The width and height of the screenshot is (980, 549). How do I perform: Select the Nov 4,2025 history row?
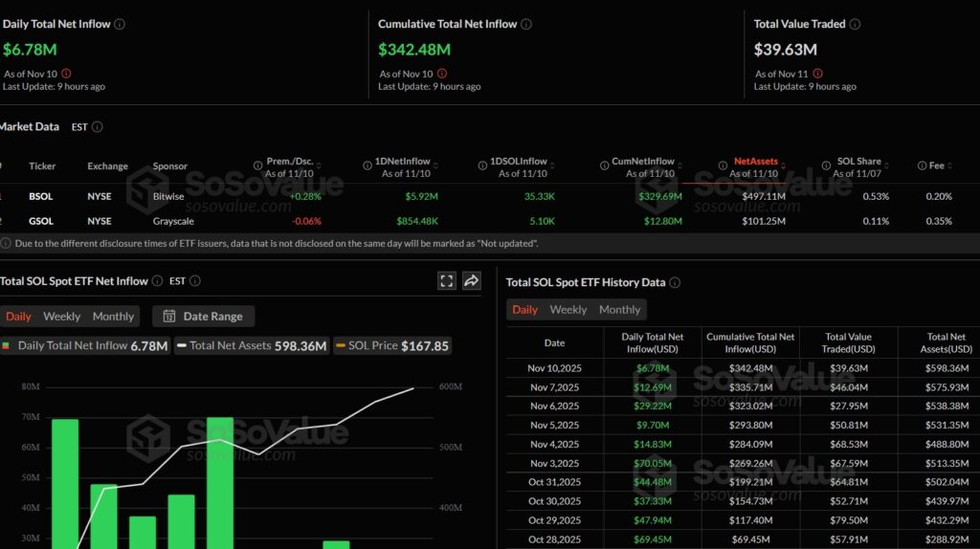click(x=743, y=444)
